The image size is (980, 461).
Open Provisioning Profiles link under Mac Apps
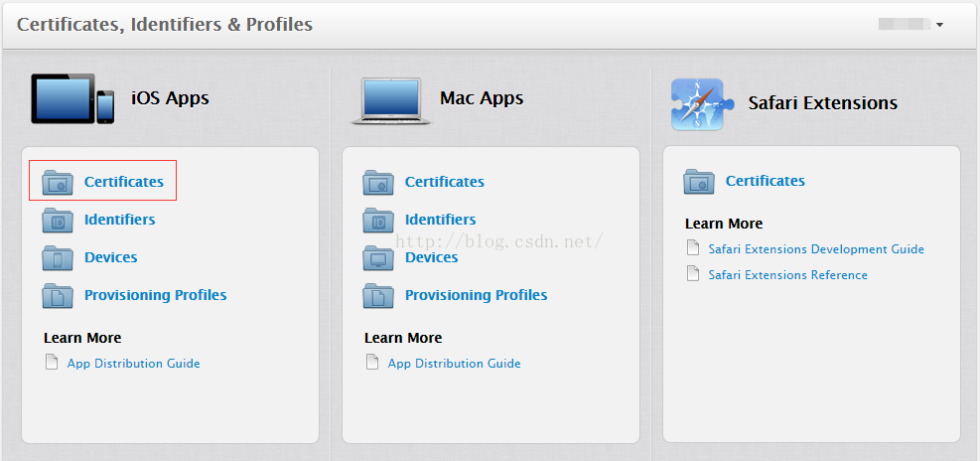click(x=477, y=295)
